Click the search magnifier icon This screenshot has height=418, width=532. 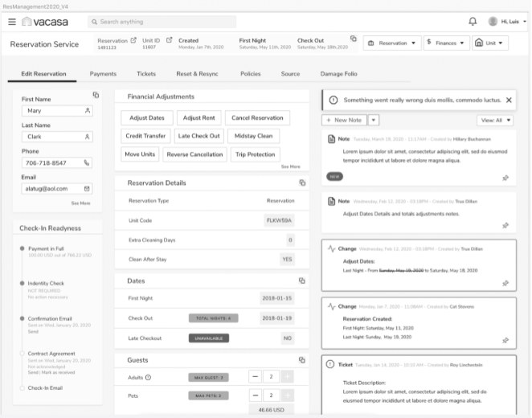(94, 22)
